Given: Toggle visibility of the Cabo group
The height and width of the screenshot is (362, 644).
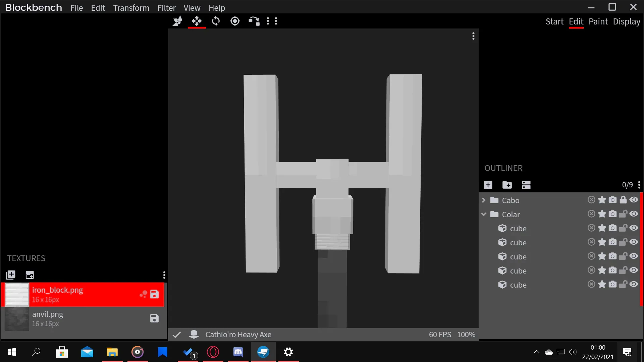Looking at the screenshot, I should (x=634, y=200).
